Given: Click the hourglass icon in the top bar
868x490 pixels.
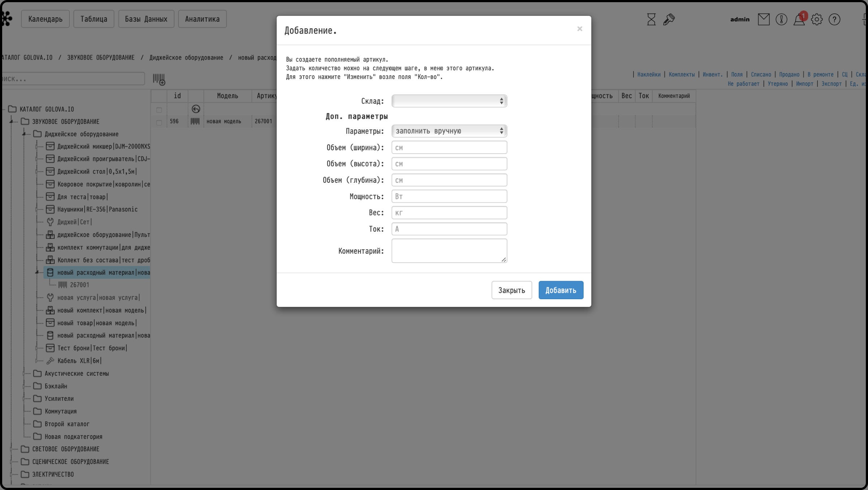Looking at the screenshot, I should (651, 19).
